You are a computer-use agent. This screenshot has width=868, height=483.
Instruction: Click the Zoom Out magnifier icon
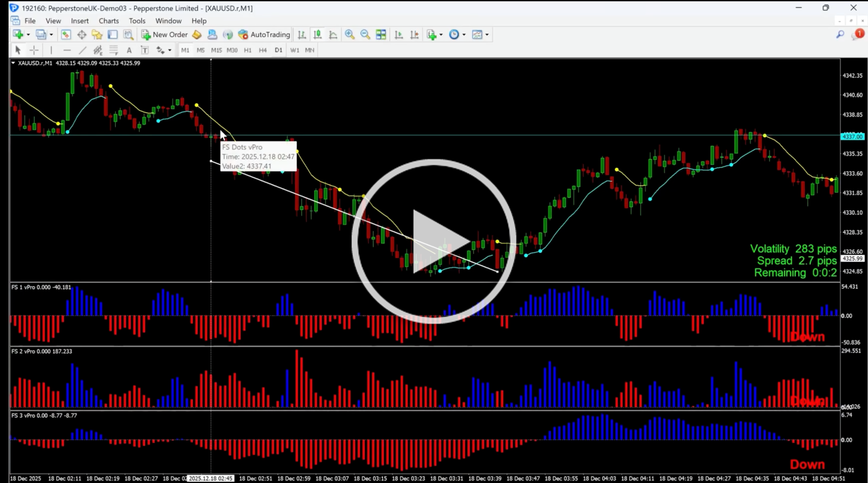point(365,34)
